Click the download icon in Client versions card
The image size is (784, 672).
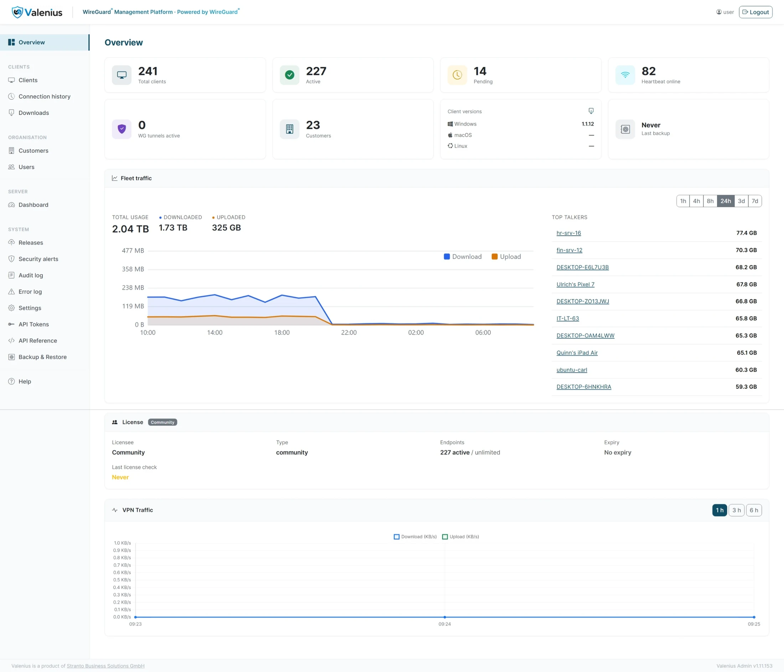click(591, 111)
